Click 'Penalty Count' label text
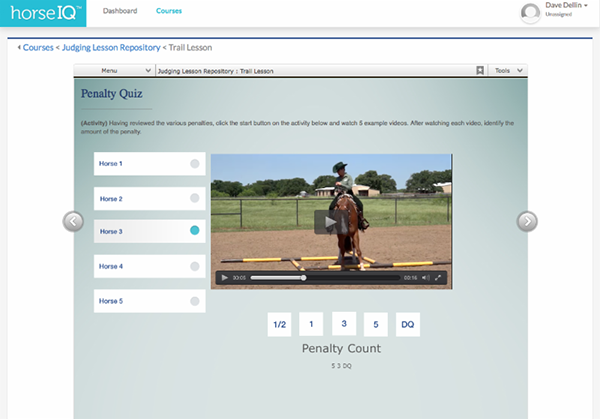The width and height of the screenshot is (600, 419). pos(341,349)
